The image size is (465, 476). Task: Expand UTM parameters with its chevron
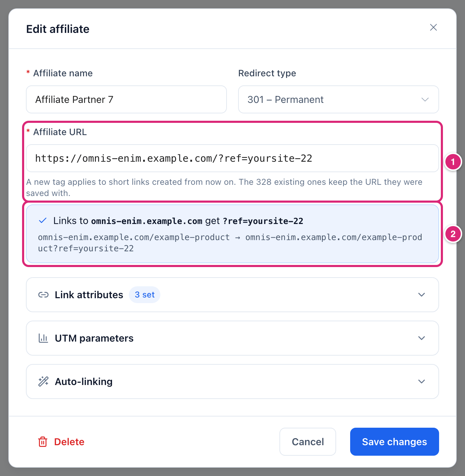[x=422, y=338]
